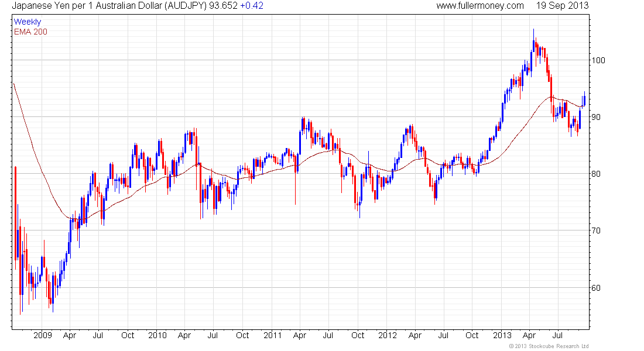The height and width of the screenshot is (351, 644).
Task: Click the 'Apr' label following 2009
Action: [70, 336]
